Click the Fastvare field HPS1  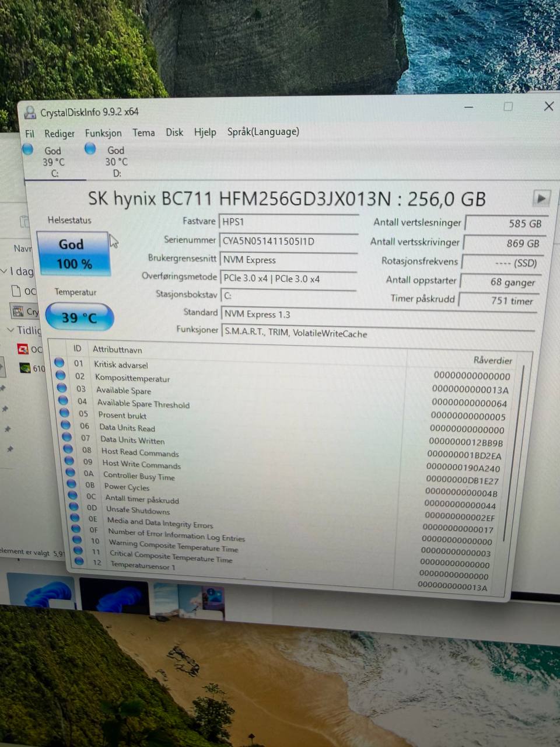288,222
